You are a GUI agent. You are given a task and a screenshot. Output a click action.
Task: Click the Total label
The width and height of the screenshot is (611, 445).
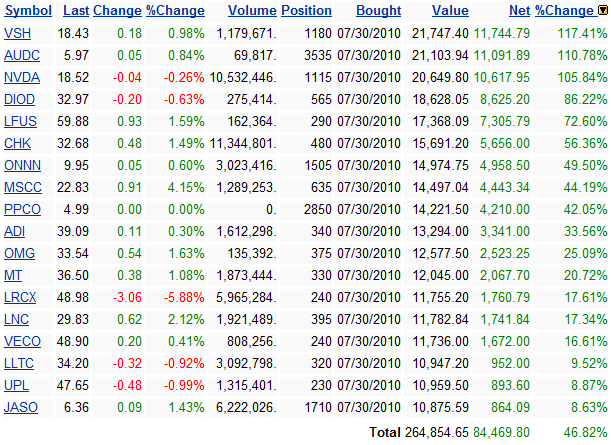click(x=385, y=433)
